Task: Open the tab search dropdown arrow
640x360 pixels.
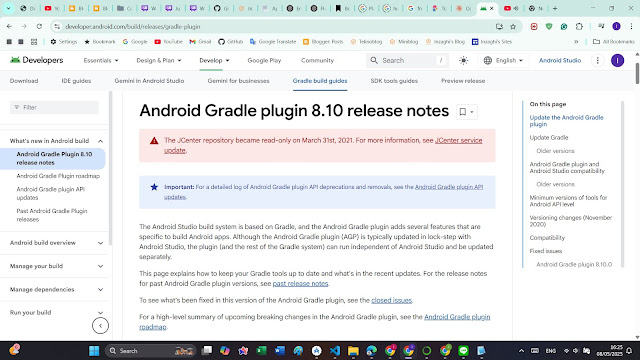Action: (x=8, y=8)
